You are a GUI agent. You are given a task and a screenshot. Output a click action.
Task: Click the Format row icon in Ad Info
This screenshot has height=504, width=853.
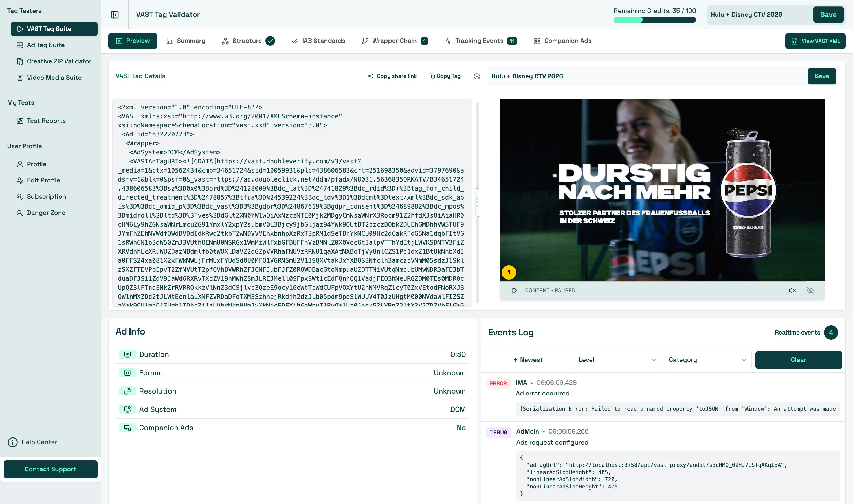pos(127,373)
